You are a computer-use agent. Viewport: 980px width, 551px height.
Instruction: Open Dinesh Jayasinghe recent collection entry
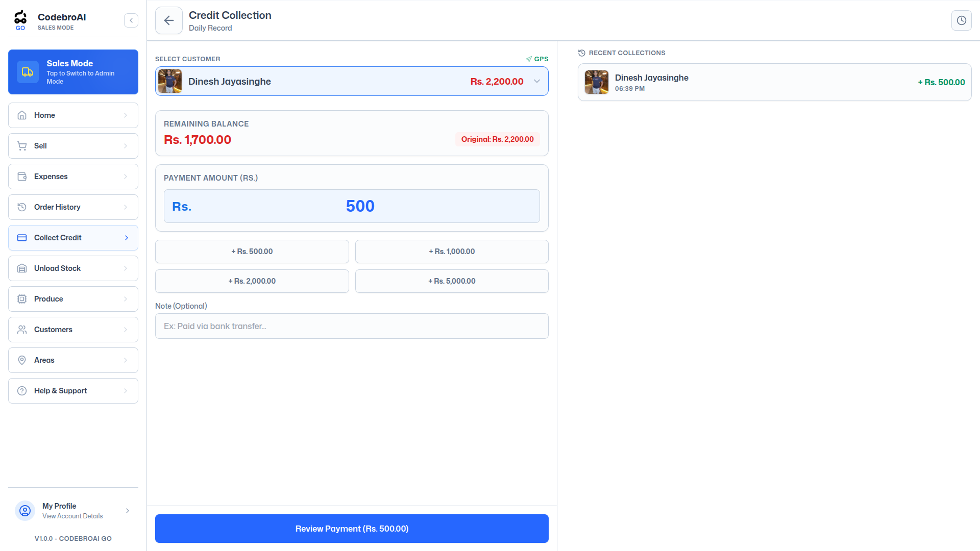click(x=774, y=82)
